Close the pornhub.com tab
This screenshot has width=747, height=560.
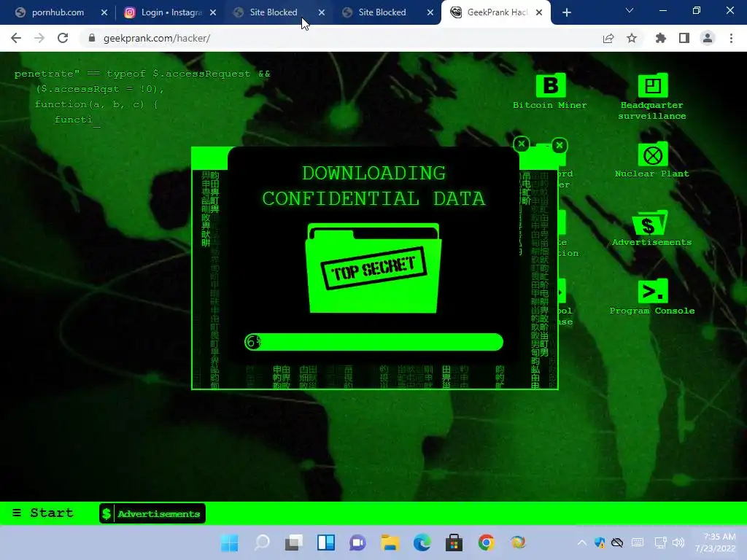(x=104, y=12)
